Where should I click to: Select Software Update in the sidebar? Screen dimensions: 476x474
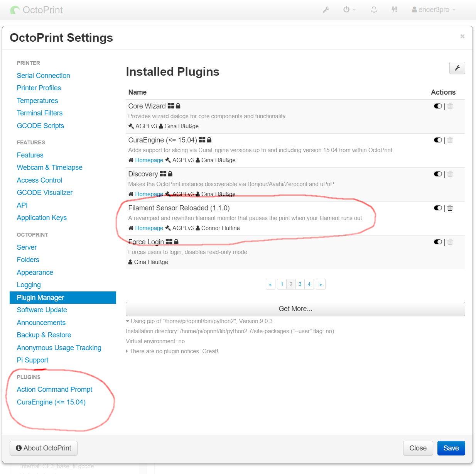click(x=42, y=310)
